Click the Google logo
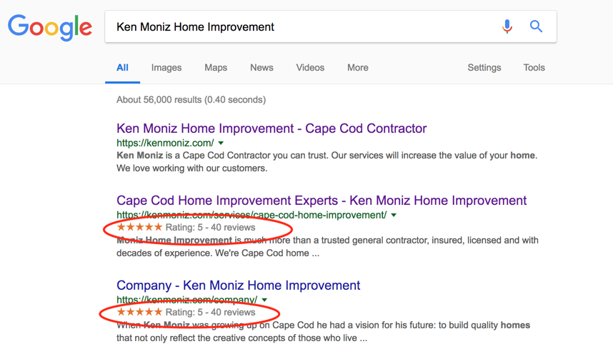Screen dimensions: 613x364 [50, 27]
